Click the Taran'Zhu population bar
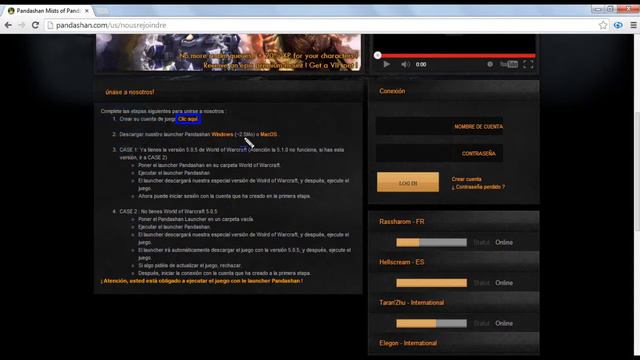The height and width of the screenshot is (360, 640). pyautogui.click(x=431, y=323)
